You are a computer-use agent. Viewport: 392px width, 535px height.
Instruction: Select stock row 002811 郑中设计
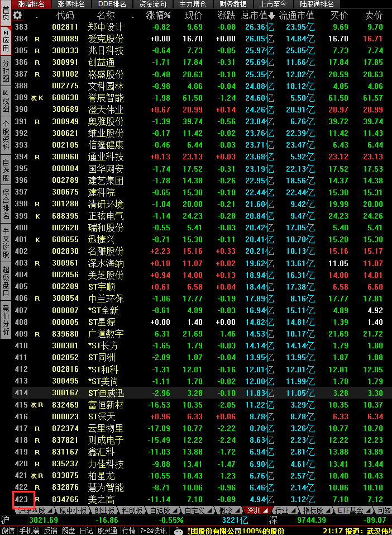[x=202, y=27]
